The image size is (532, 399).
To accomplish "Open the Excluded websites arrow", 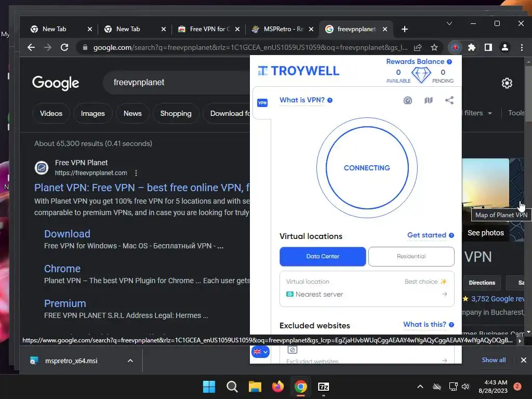I will [445, 361].
